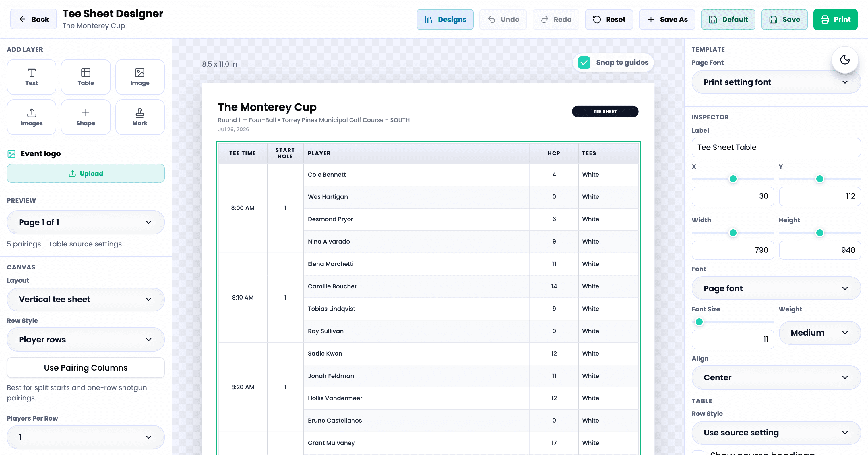
Task: Click the Height value field 948
Action: [820, 250]
